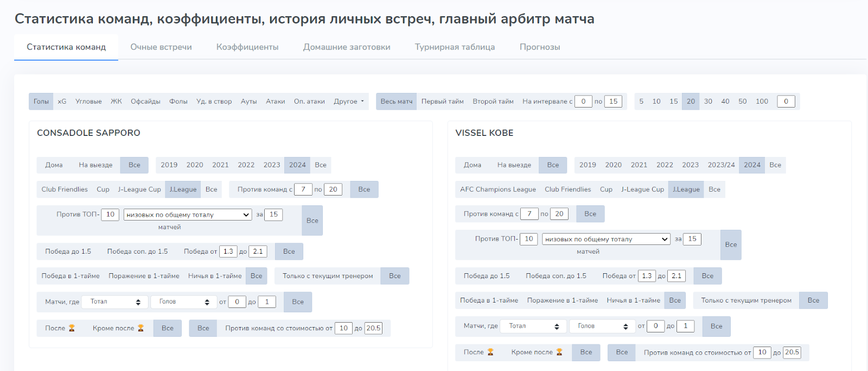
Task: Enable 'Только с текущим тренером' for Sapporo
Action: click(x=328, y=276)
